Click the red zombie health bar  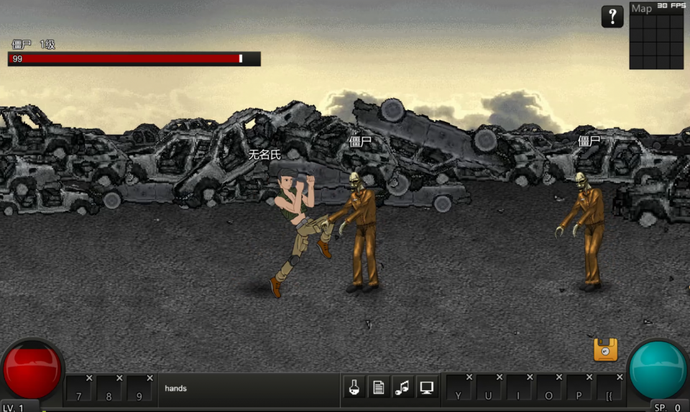[x=134, y=59]
